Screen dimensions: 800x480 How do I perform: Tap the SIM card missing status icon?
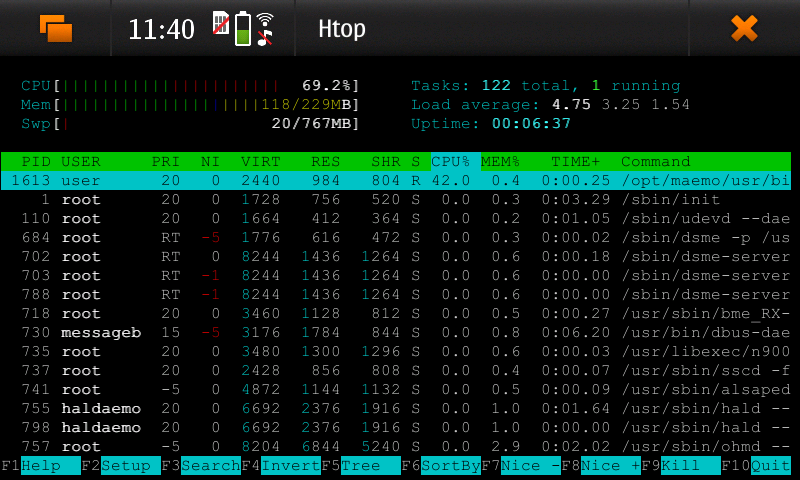tap(221, 23)
